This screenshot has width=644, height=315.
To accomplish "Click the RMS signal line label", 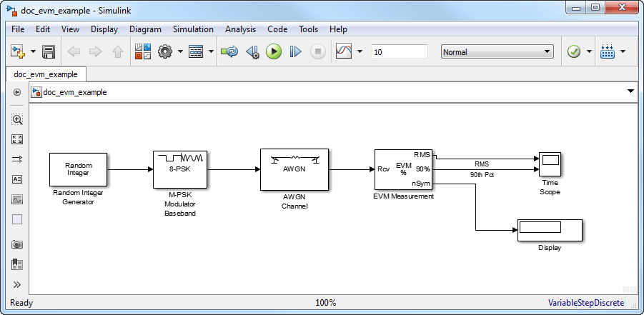I will (482, 164).
